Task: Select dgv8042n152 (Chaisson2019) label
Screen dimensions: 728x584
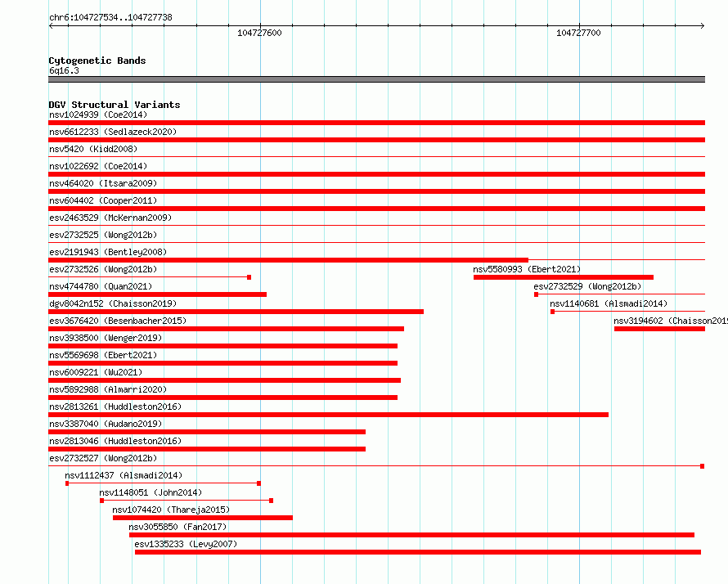Action: click(113, 303)
